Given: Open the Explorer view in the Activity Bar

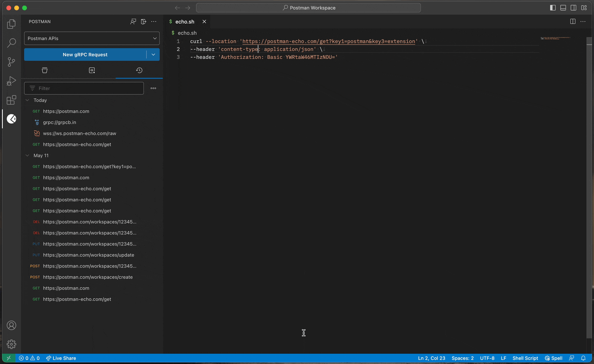Looking at the screenshot, I should pos(11,24).
